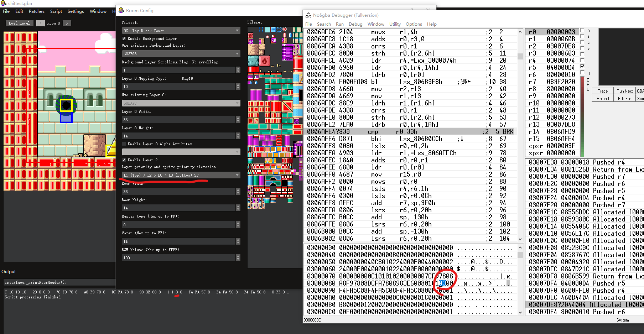Open the Debug menu in No$gba
The width and height of the screenshot is (644, 334).
[x=355, y=24]
